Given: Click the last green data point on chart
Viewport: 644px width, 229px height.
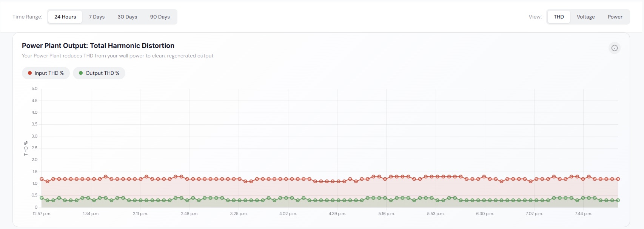Looking at the screenshot, I should [x=618, y=200].
